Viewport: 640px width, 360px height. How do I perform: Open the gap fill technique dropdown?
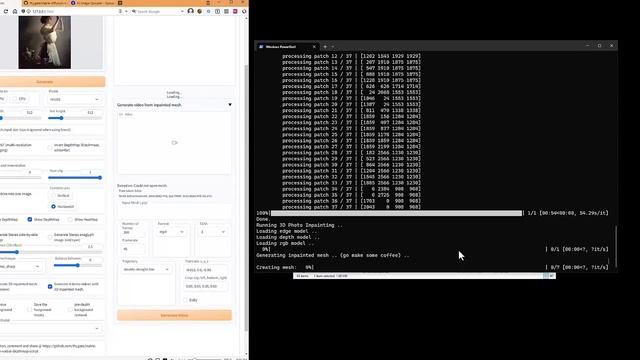click(20, 267)
